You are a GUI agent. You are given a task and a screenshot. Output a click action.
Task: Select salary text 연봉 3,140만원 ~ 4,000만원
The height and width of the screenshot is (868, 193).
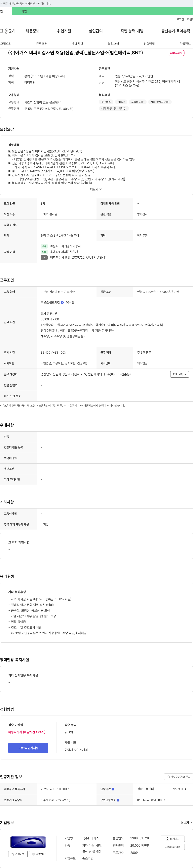coord(134,76)
